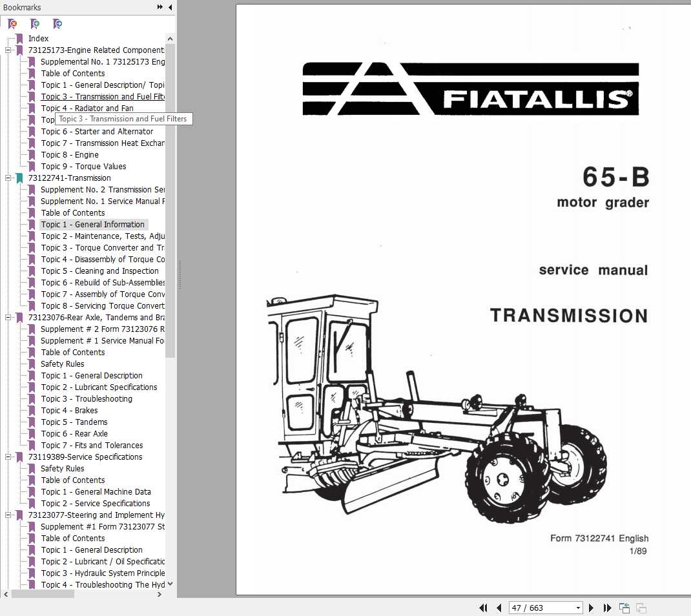Open Topic 3 - Hydraulic System Principles

pyautogui.click(x=103, y=573)
